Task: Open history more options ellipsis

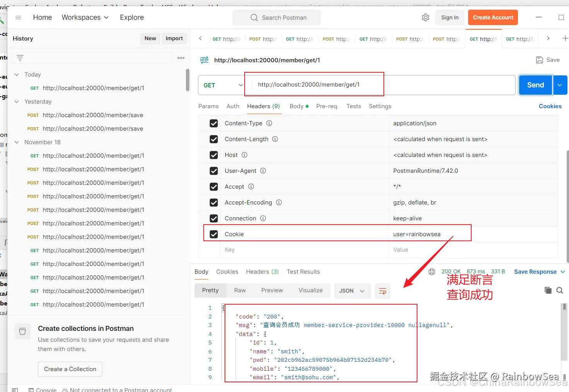Action: [181, 58]
